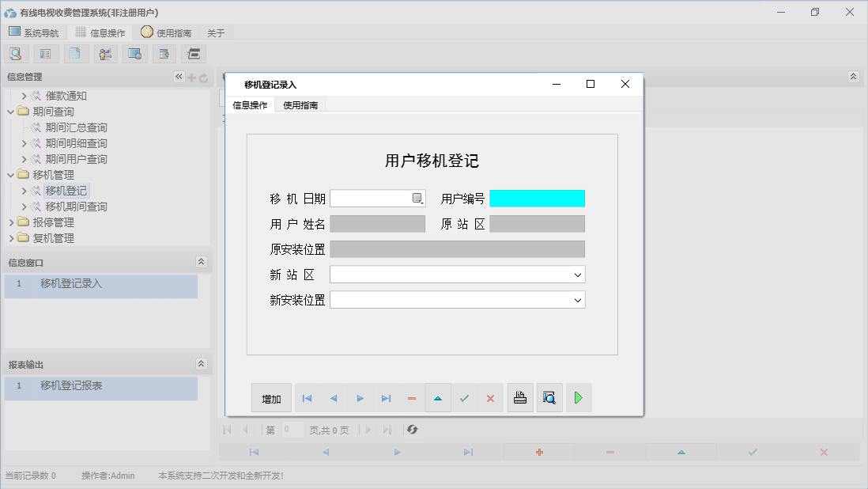
Task: Collapse the 信息管理 panel chevron
Action: (179, 77)
